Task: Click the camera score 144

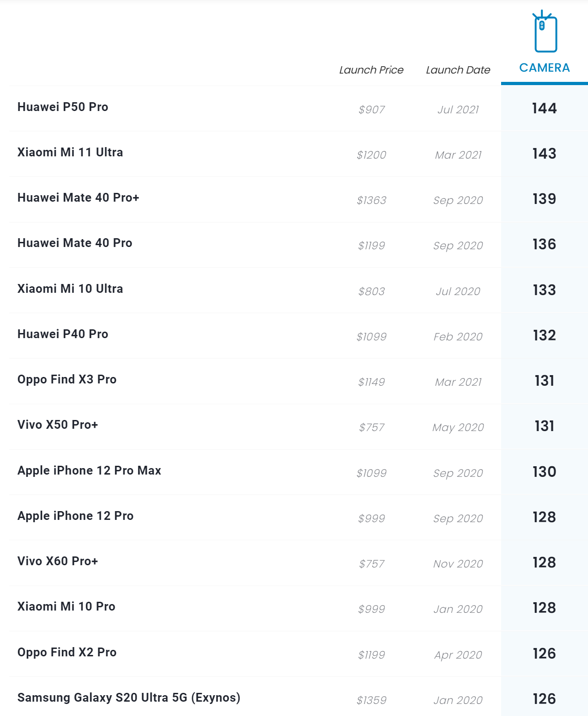Action: pos(544,108)
